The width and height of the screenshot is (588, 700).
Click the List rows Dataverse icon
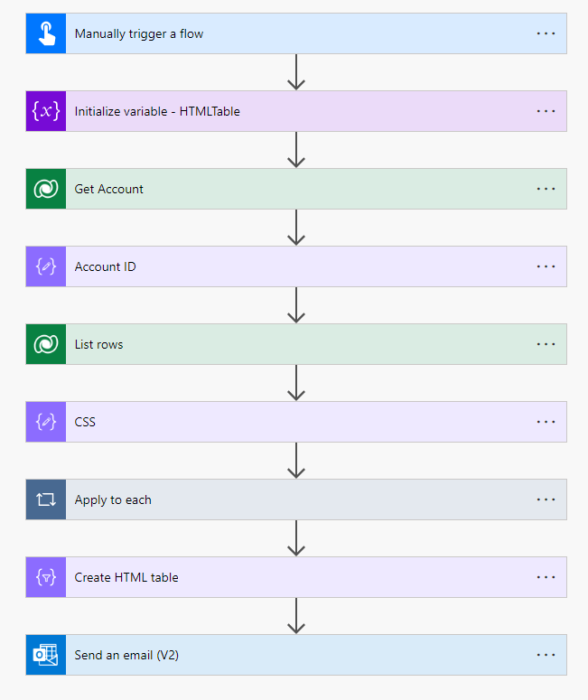click(x=46, y=344)
